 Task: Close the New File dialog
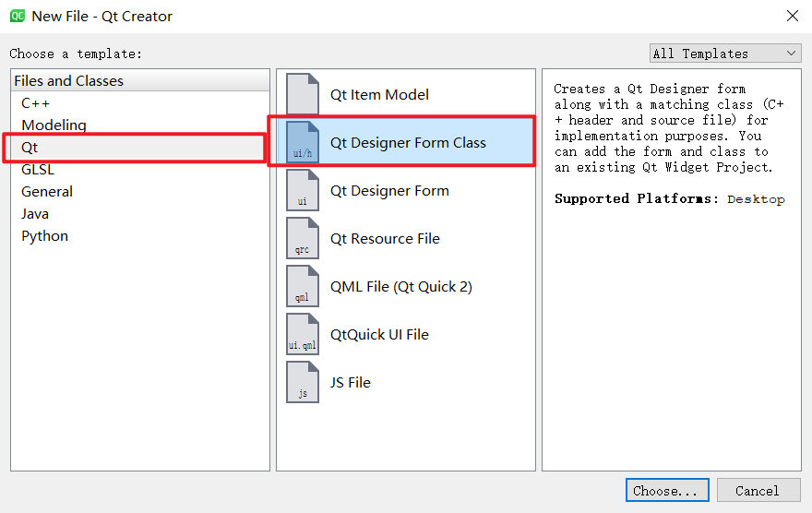793,16
